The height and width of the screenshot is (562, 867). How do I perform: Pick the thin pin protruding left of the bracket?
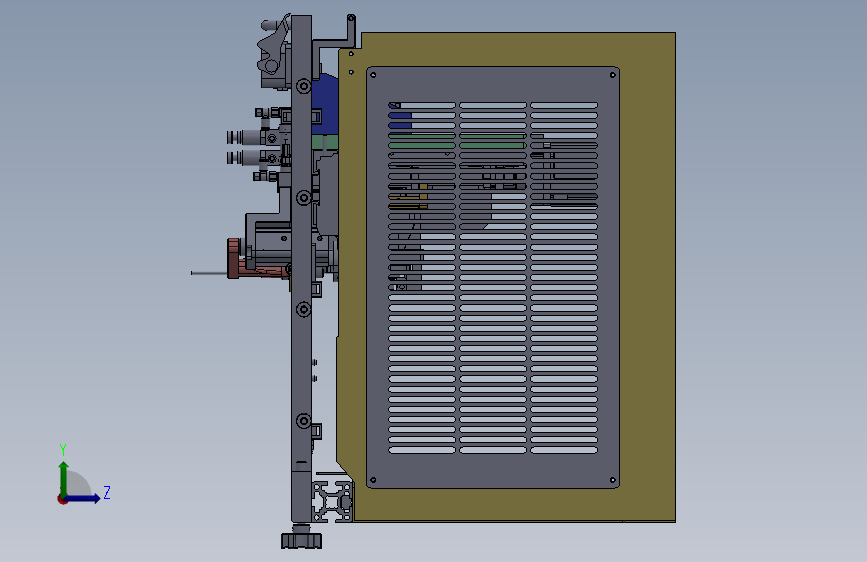(209, 273)
